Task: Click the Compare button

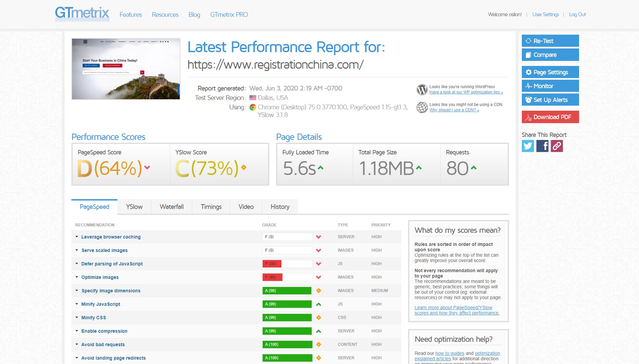Action: pyautogui.click(x=550, y=54)
